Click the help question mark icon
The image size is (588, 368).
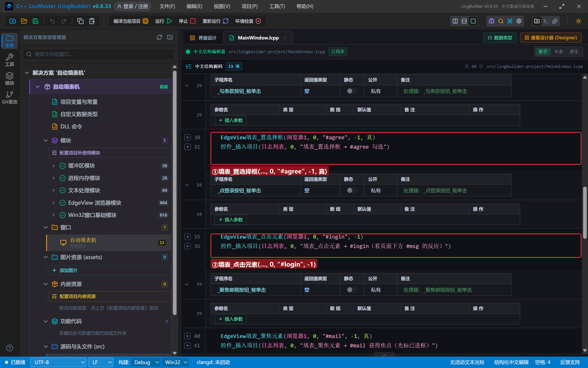coord(9,348)
